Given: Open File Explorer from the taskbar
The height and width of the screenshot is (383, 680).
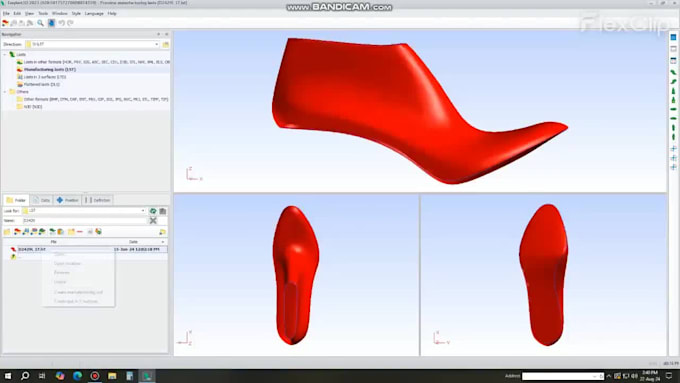Looking at the screenshot, I should click(x=112, y=376).
